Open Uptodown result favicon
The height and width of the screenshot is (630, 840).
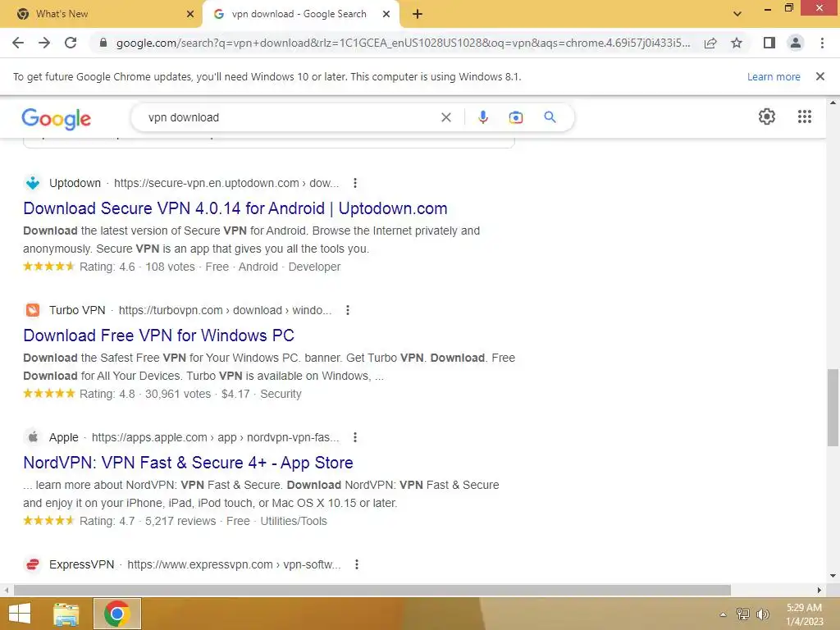point(33,183)
